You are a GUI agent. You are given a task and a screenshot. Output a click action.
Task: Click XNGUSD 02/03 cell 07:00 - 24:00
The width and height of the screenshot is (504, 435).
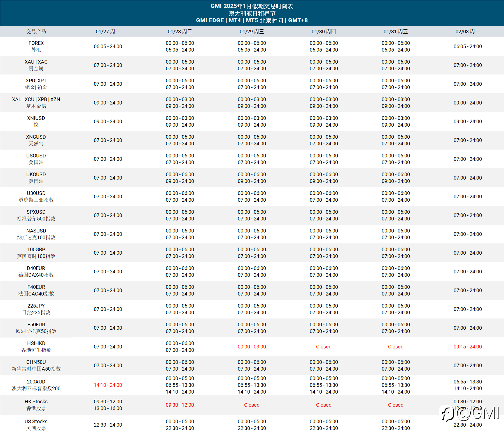(468, 140)
